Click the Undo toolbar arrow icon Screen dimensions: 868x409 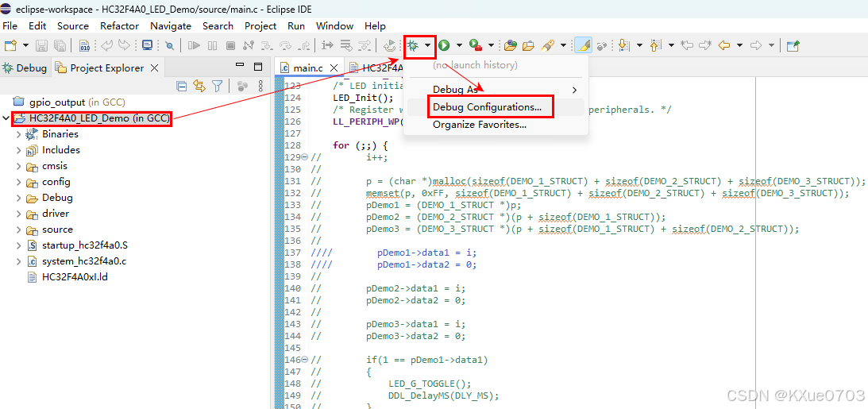tap(108, 45)
